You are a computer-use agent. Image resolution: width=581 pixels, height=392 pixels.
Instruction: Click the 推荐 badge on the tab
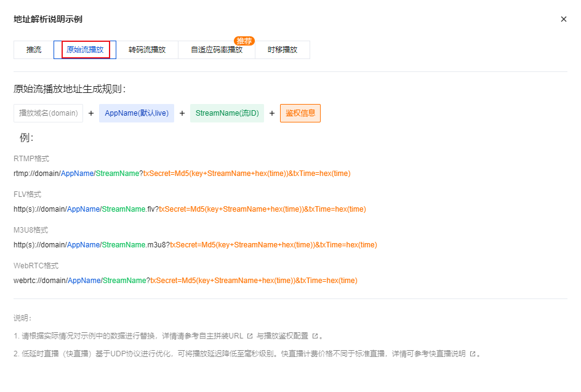pyautogui.click(x=244, y=41)
